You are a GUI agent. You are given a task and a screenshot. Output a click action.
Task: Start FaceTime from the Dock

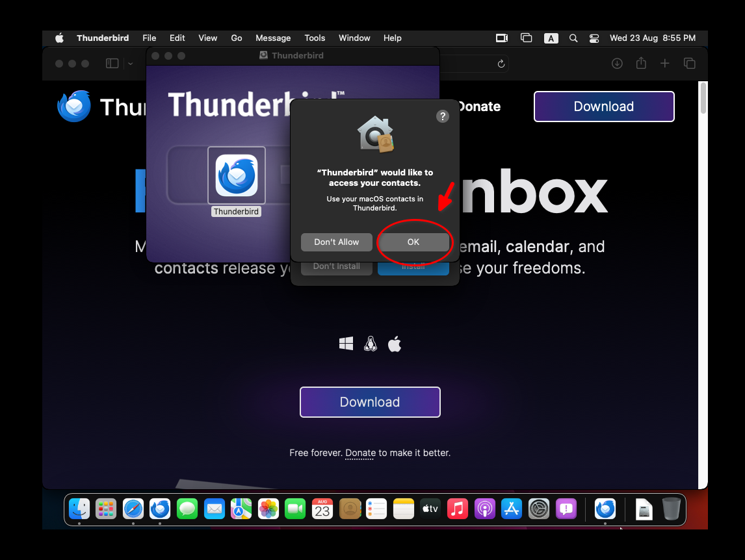(x=295, y=509)
